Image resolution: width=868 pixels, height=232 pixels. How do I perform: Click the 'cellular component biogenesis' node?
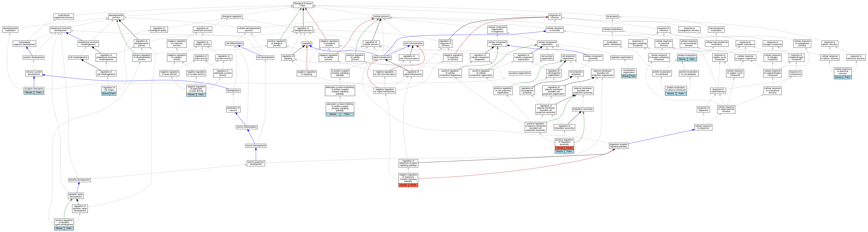[x=497, y=44]
